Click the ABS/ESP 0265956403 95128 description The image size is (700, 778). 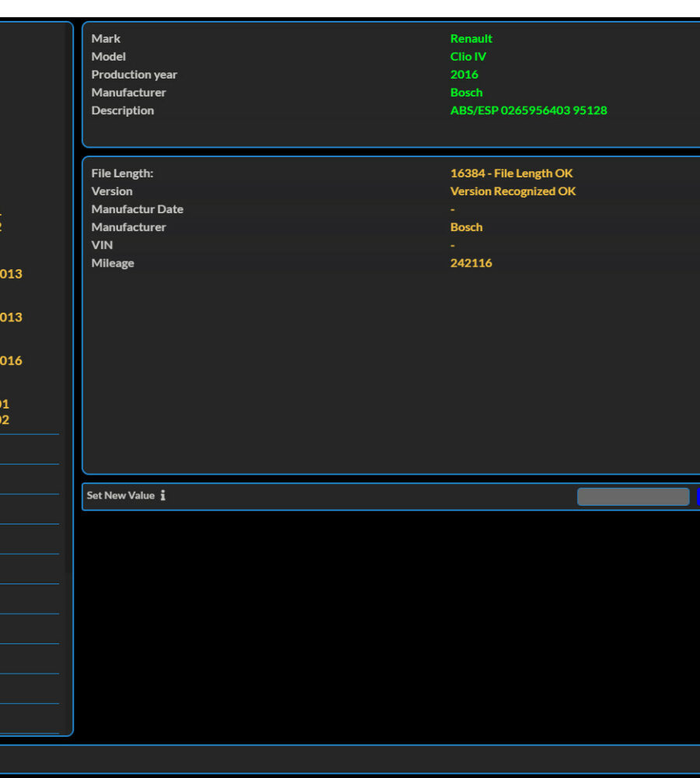point(528,110)
